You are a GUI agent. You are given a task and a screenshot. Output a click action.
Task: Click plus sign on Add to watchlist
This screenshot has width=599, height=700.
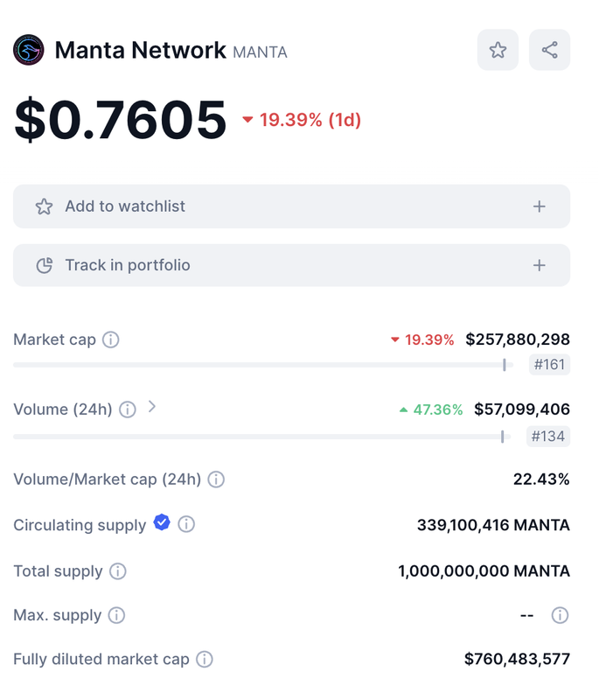pyautogui.click(x=540, y=206)
